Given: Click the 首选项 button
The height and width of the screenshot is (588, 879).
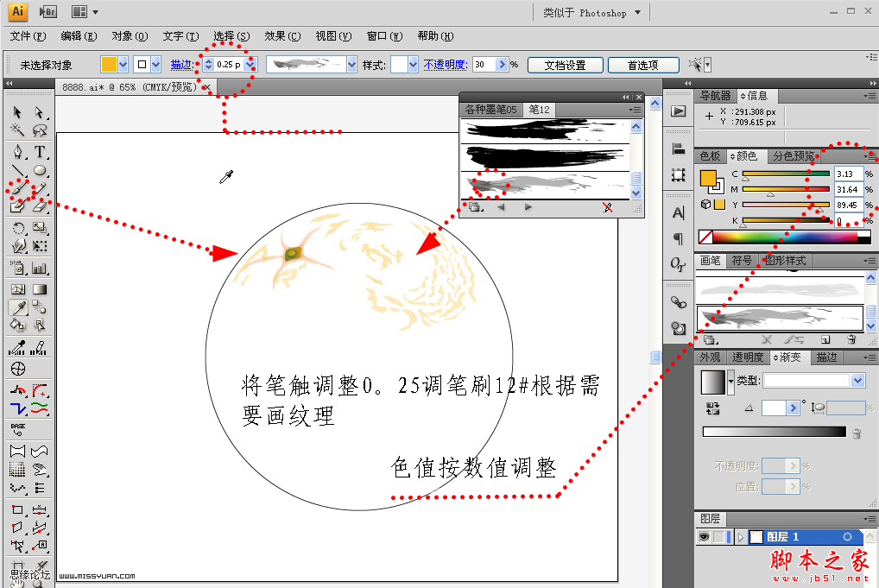Looking at the screenshot, I should [642, 65].
